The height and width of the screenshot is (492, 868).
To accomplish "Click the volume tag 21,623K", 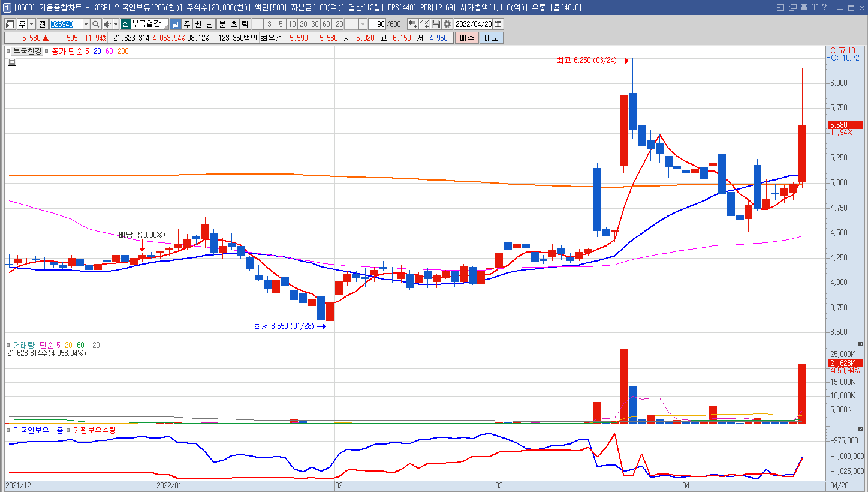I will click(x=845, y=364).
